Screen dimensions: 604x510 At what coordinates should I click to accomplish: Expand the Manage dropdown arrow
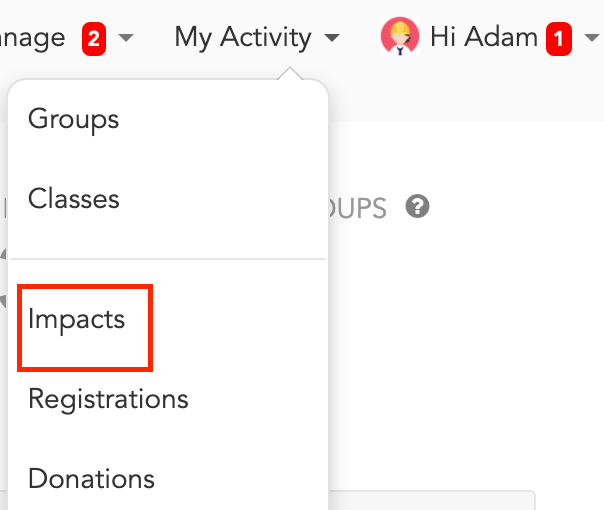[126, 38]
